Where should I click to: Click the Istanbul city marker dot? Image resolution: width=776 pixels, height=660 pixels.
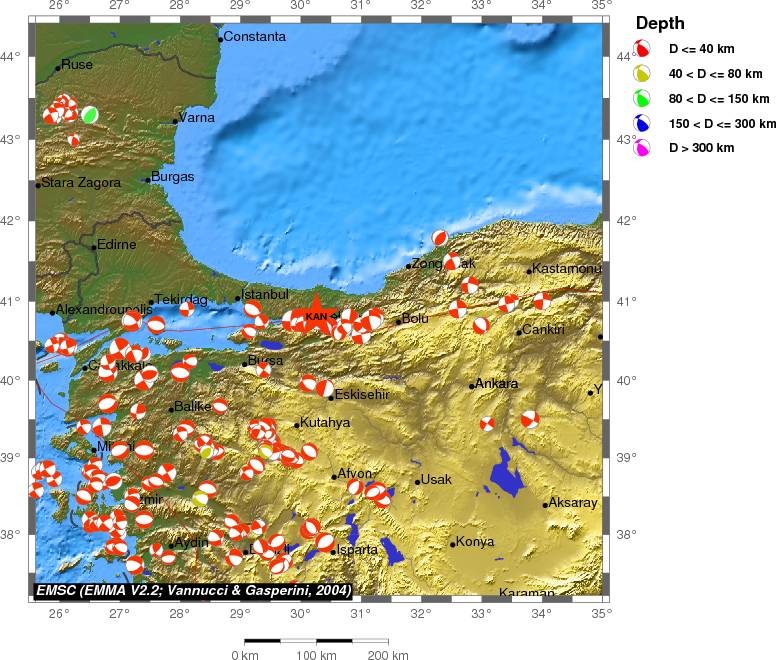(238, 298)
